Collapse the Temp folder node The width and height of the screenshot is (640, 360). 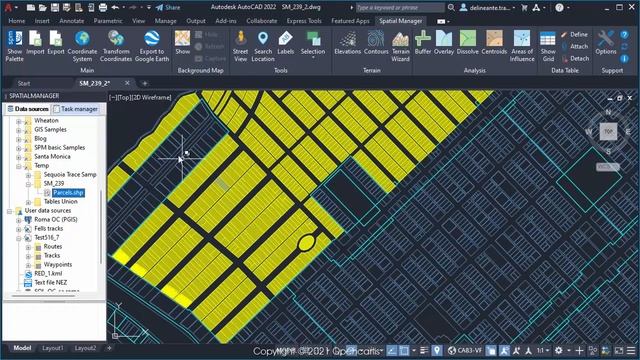pos(18,166)
